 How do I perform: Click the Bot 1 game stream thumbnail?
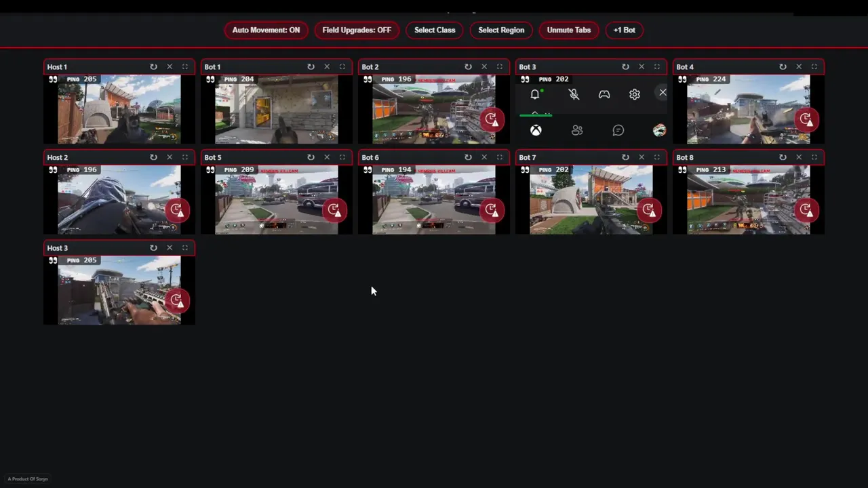point(277,109)
